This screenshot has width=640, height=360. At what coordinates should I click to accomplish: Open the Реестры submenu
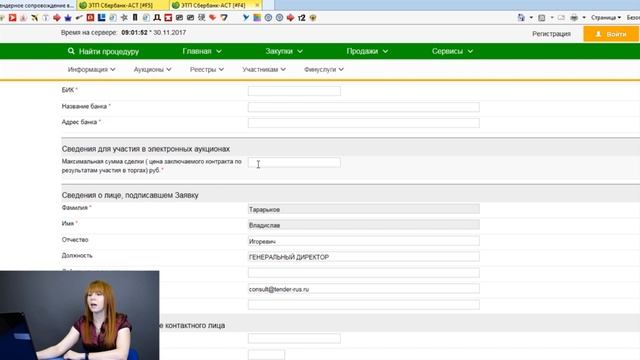(x=207, y=69)
